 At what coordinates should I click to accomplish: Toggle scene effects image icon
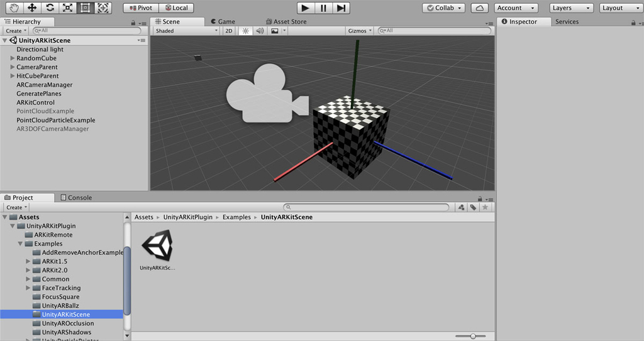(x=275, y=31)
